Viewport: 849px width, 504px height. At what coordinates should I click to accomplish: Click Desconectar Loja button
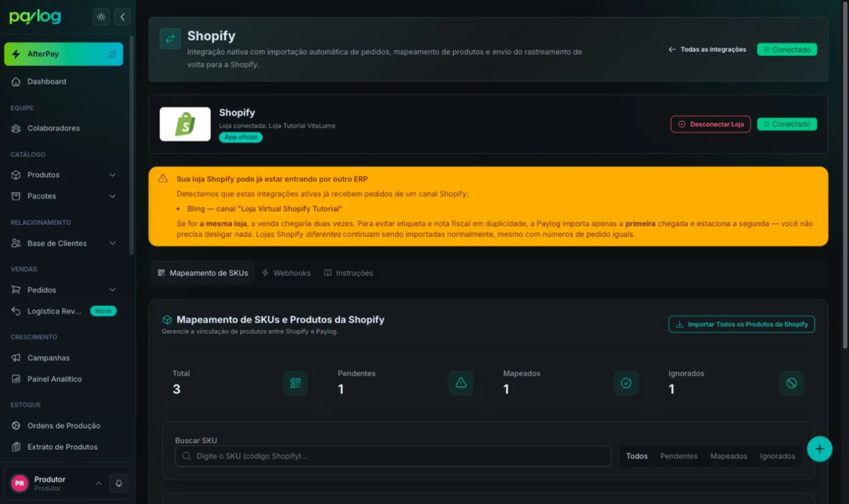711,124
